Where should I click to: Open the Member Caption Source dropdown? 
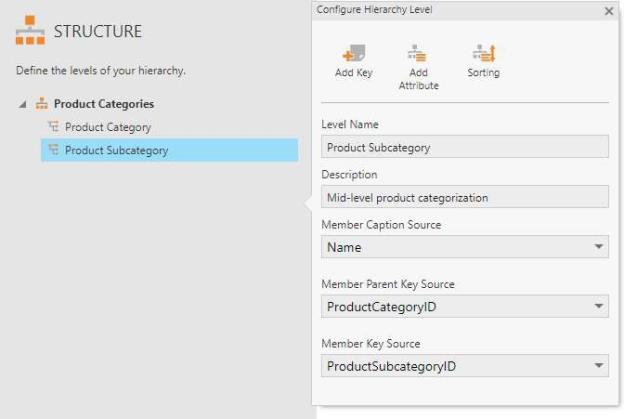(599, 247)
